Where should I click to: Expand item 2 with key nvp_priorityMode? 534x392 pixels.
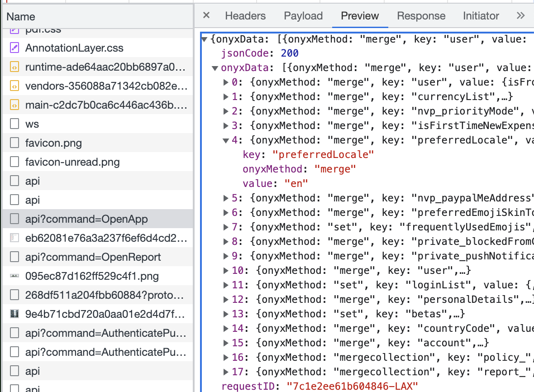[x=225, y=111]
